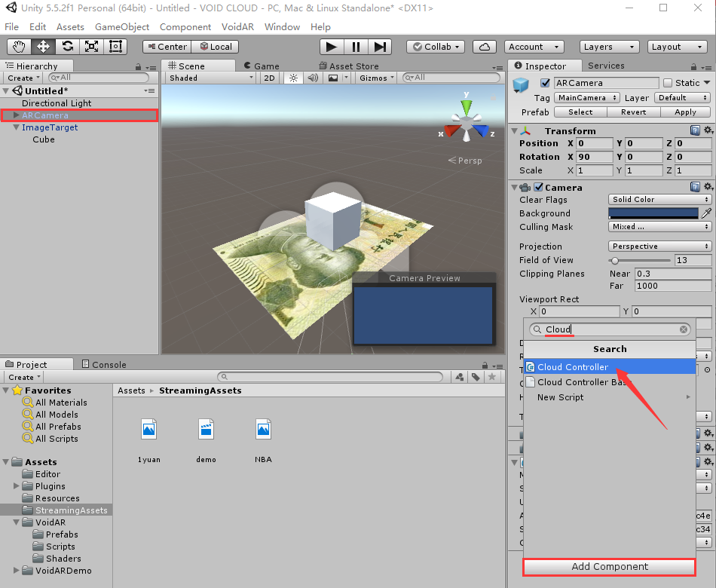Open Transform component gear settings
Viewport: 716px width, 588px height.
pos(708,130)
